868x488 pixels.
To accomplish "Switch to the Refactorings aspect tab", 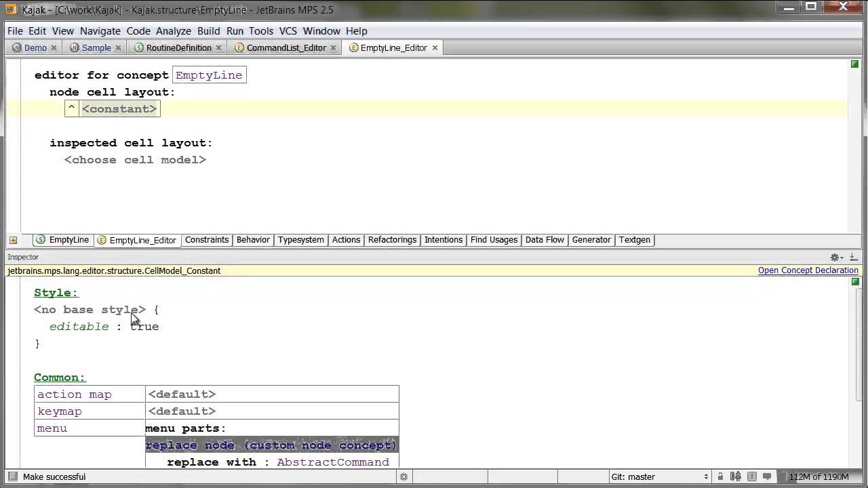I will click(x=392, y=240).
